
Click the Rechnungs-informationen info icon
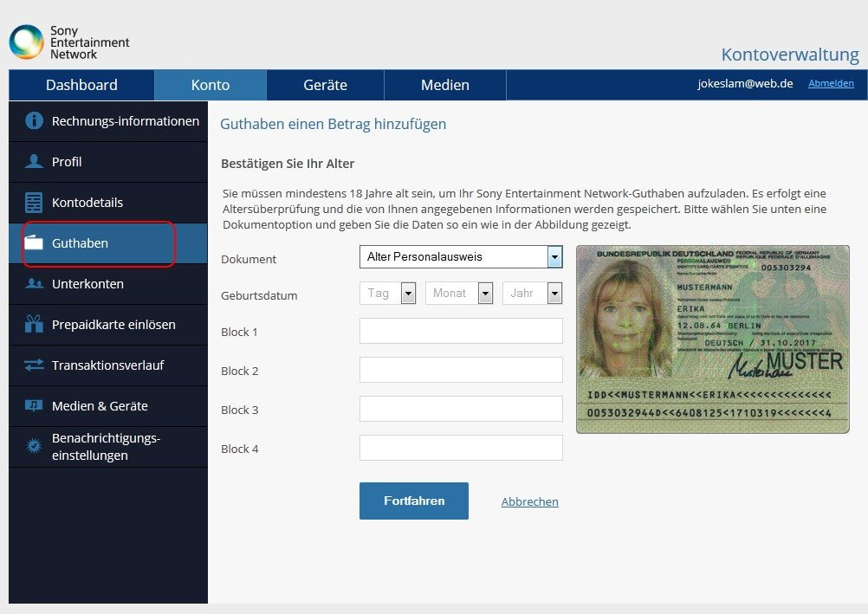[x=35, y=120]
